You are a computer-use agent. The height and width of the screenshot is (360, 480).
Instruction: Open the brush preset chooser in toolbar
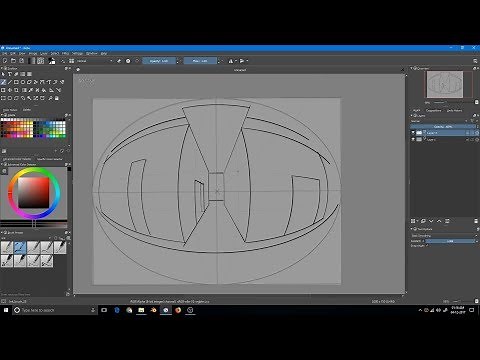pos(71,61)
